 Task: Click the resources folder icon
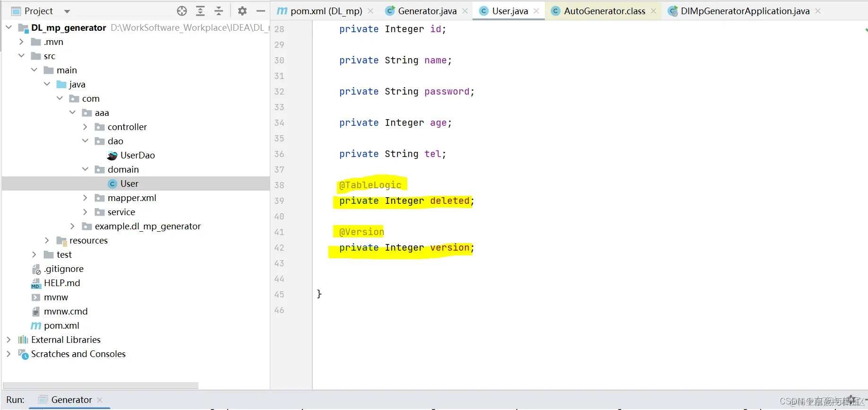pos(62,241)
